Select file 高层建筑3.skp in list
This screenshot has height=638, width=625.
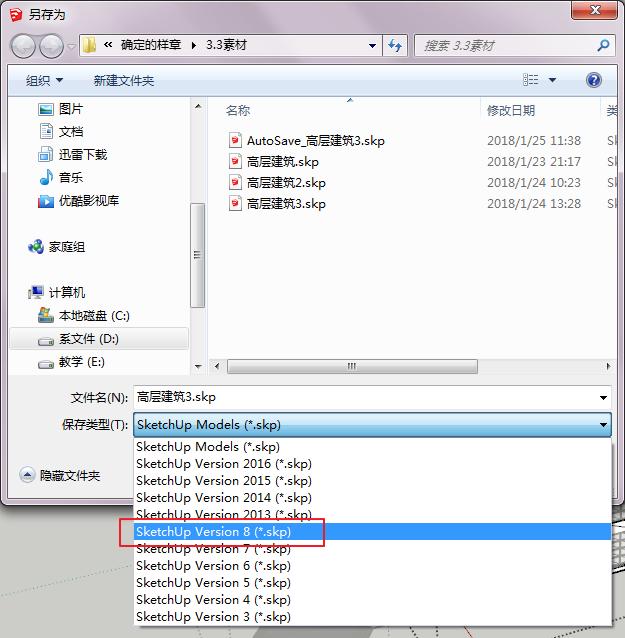(277, 203)
